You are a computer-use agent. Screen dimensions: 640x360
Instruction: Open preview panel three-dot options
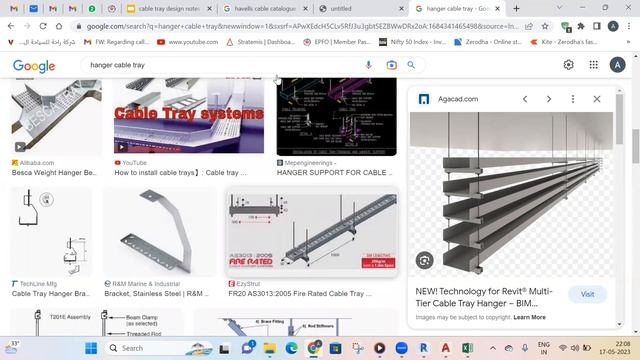coord(573,99)
